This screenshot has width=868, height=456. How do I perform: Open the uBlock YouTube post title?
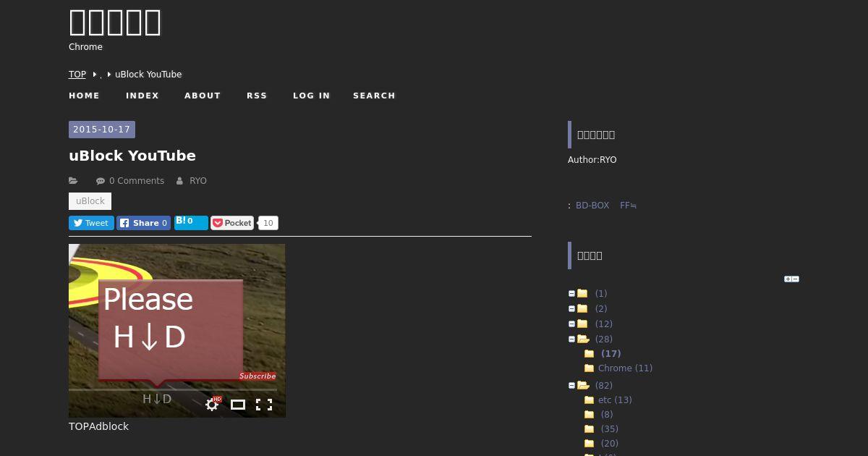point(132,156)
